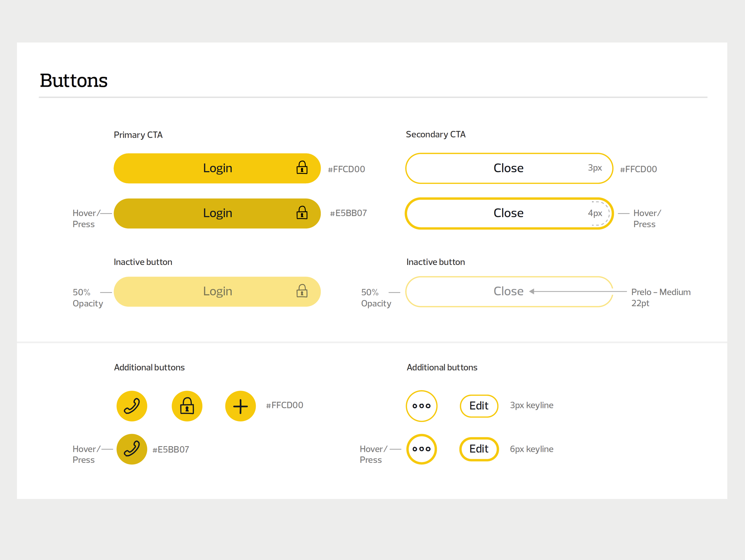This screenshot has height=560, width=745.
Task: Click lock icon in dark yellow Login button
Action: pos(302,213)
